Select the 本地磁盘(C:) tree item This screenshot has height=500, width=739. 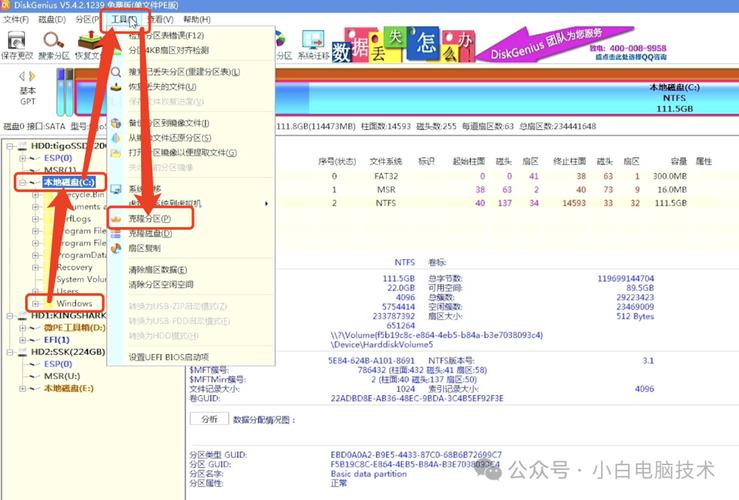[x=69, y=182]
